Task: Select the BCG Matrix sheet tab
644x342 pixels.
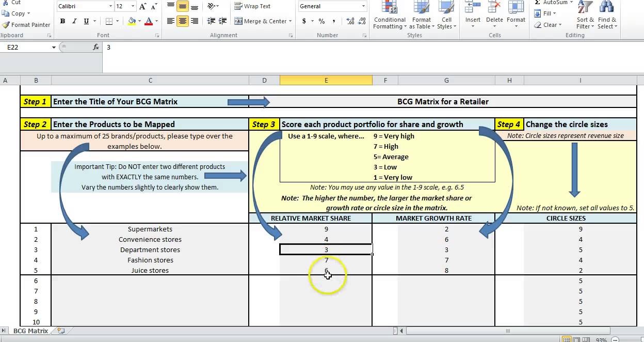Action: tap(30, 331)
